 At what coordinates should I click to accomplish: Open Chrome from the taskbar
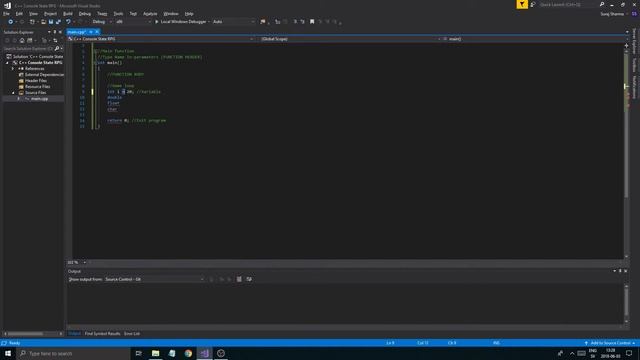click(188, 353)
